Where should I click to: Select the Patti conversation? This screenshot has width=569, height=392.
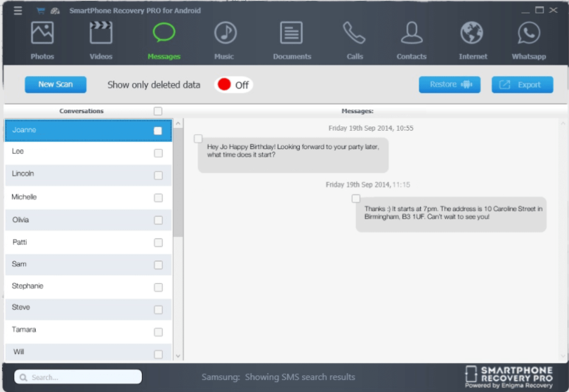click(x=89, y=242)
